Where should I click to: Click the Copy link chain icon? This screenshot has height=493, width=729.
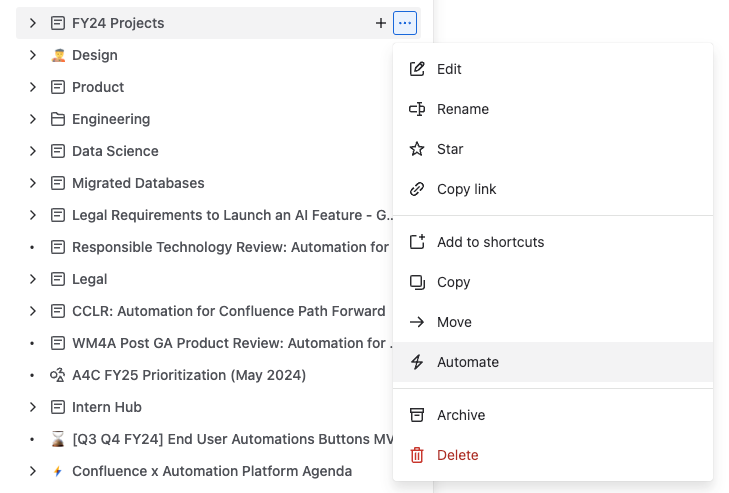(418, 189)
